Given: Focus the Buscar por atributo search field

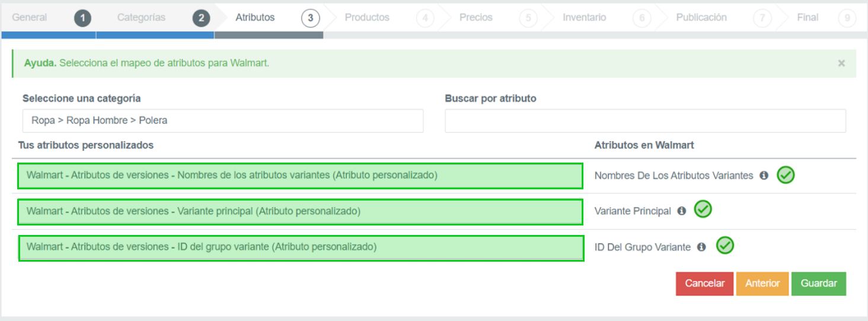Looking at the screenshot, I should coord(645,120).
